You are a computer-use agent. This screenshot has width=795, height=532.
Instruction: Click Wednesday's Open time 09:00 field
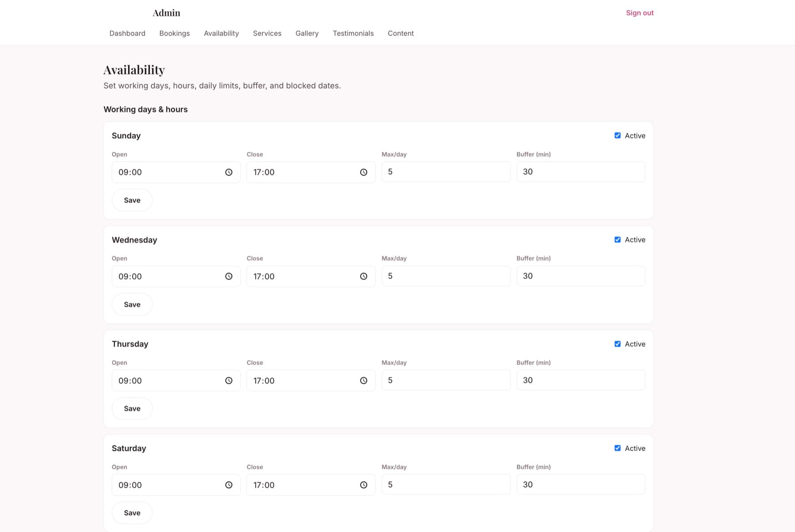[x=176, y=276]
